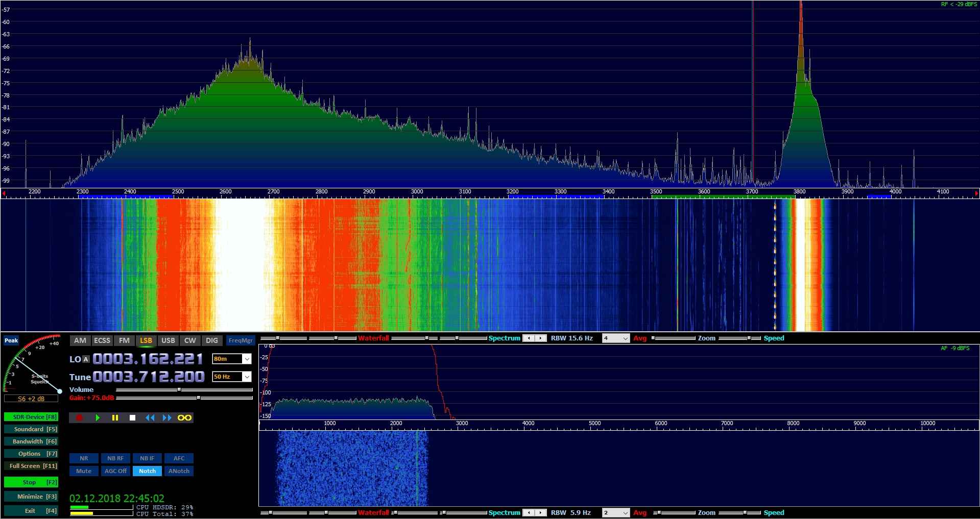Viewport: 980px width, 519px height.
Task: Click the green play button
Action: coord(98,417)
